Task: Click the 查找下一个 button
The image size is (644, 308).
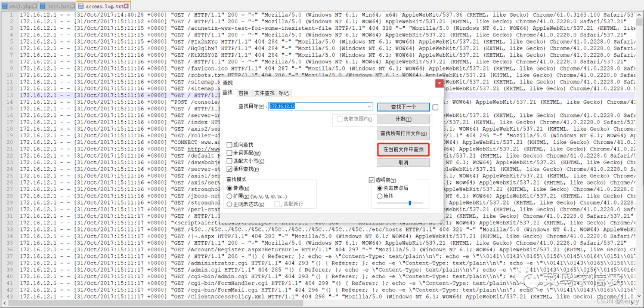Action: [x=403, y=106]
